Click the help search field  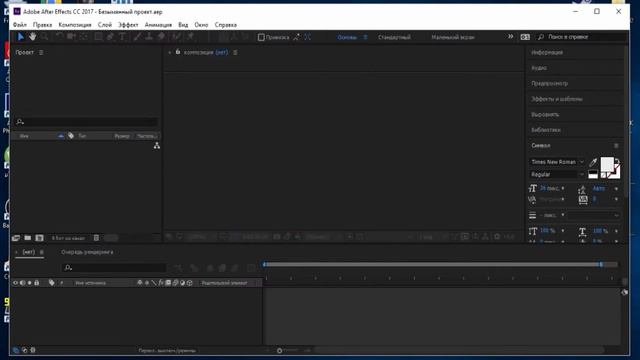click(582, 37)
